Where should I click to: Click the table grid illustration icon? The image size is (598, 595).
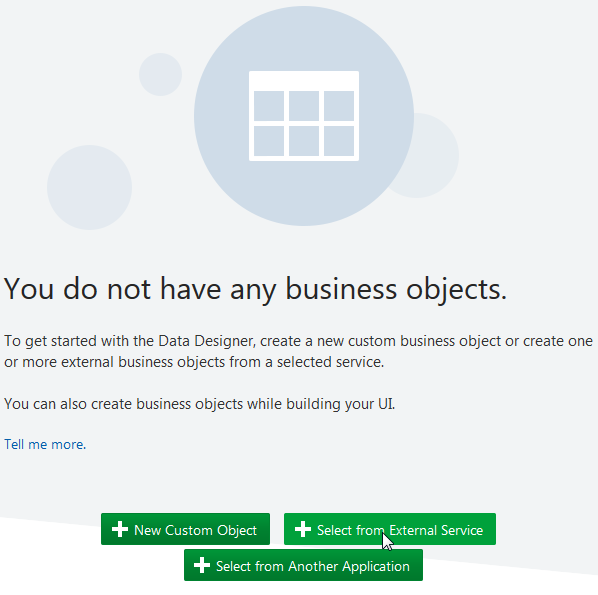click(x=304, y=116)
